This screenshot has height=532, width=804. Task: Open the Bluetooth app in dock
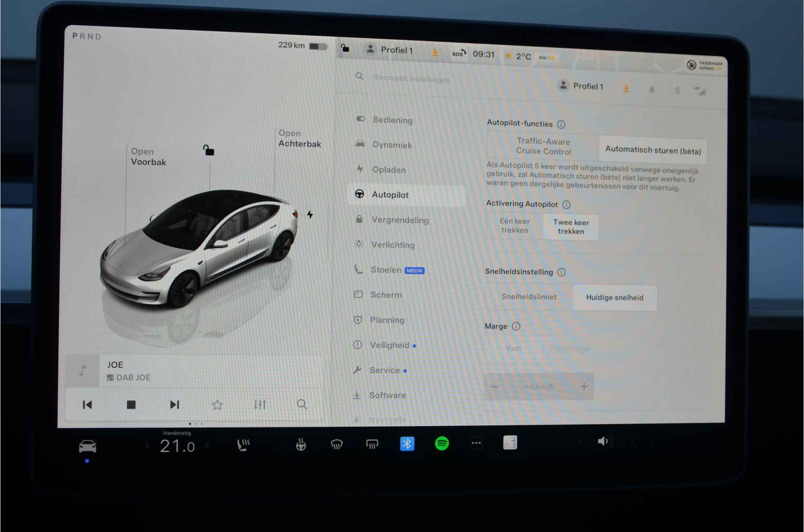point(407,443)
